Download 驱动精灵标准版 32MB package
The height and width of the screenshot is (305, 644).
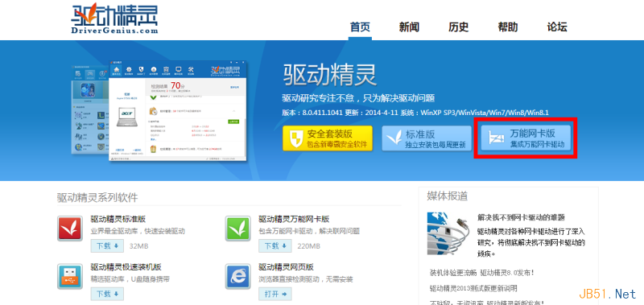pyautogui.click(x=107, y=246)
